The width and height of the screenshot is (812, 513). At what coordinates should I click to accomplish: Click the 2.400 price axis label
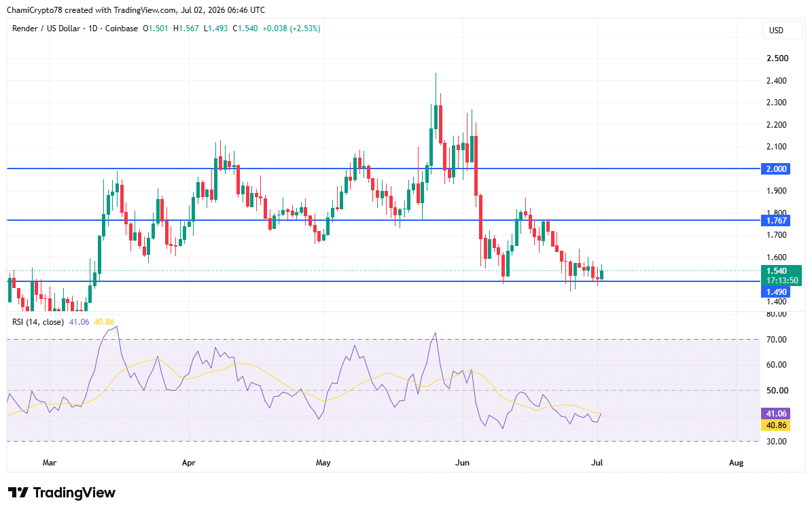coord(776,81)
